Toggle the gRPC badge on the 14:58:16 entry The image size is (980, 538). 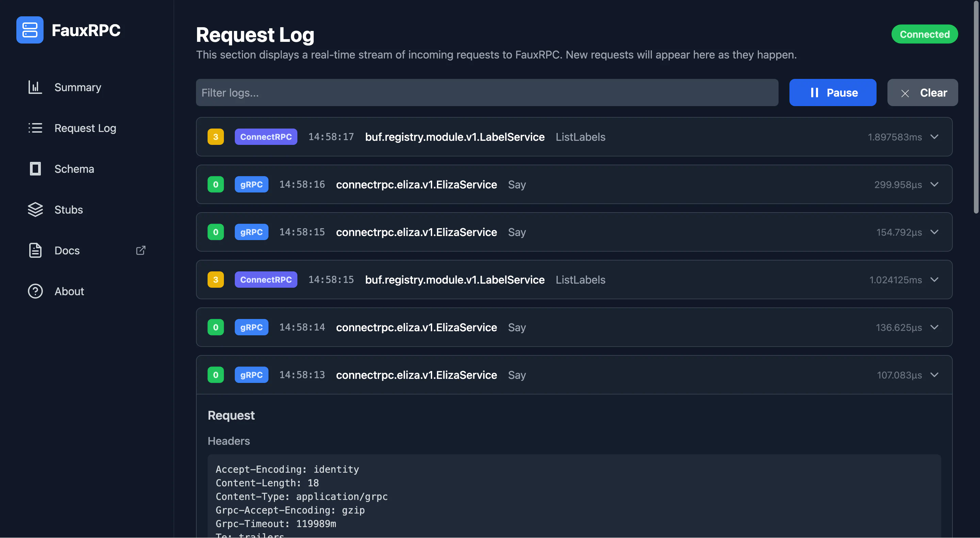click(251, 184)
